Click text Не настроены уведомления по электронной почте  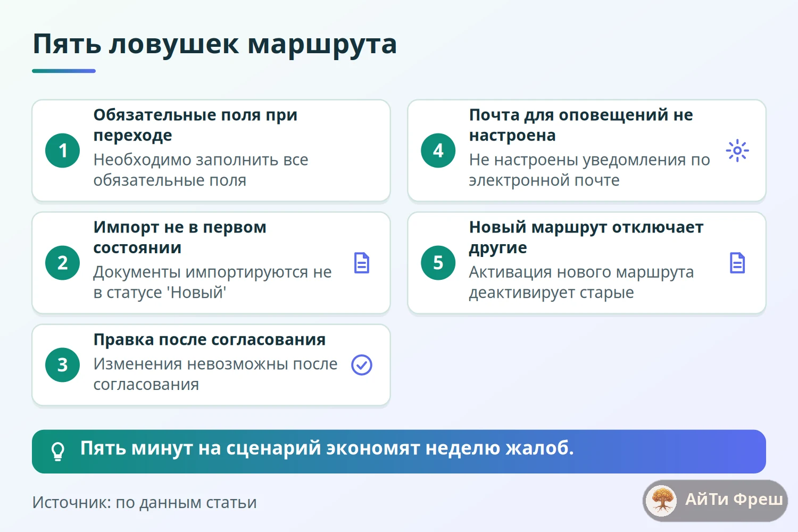tap(589, 170)
